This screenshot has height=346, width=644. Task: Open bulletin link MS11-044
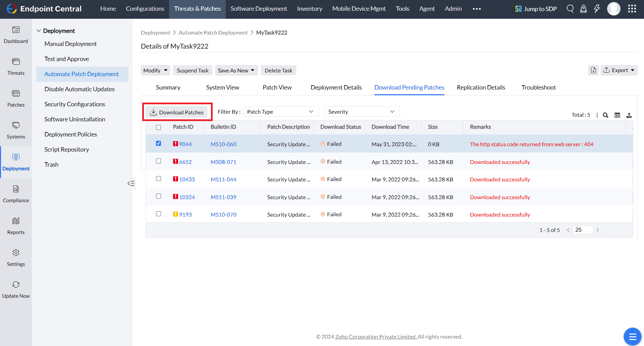pos(223,180)
